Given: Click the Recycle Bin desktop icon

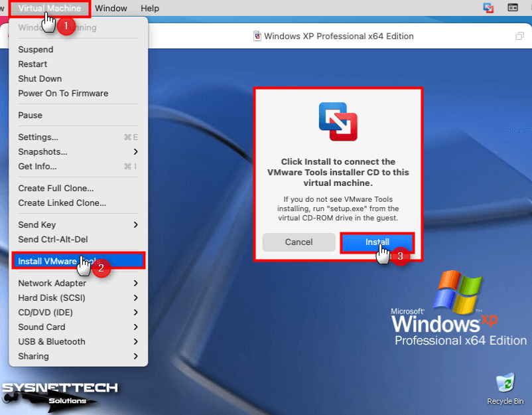Looking at the screenshot, I should coord(505,389).
